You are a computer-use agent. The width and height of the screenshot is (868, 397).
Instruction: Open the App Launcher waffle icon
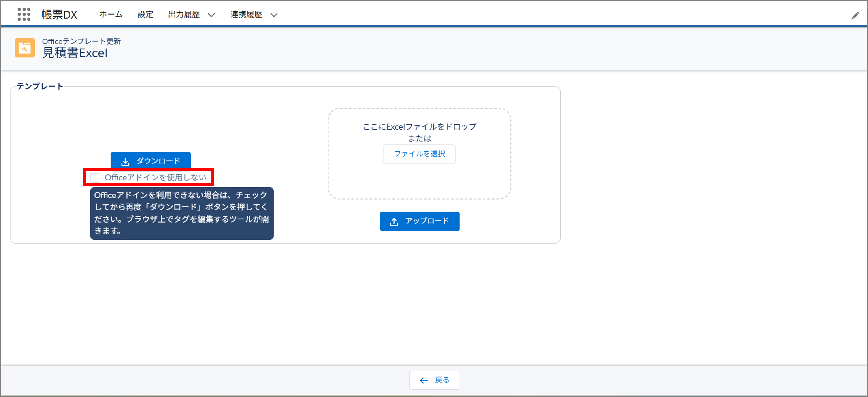(24, 14)
